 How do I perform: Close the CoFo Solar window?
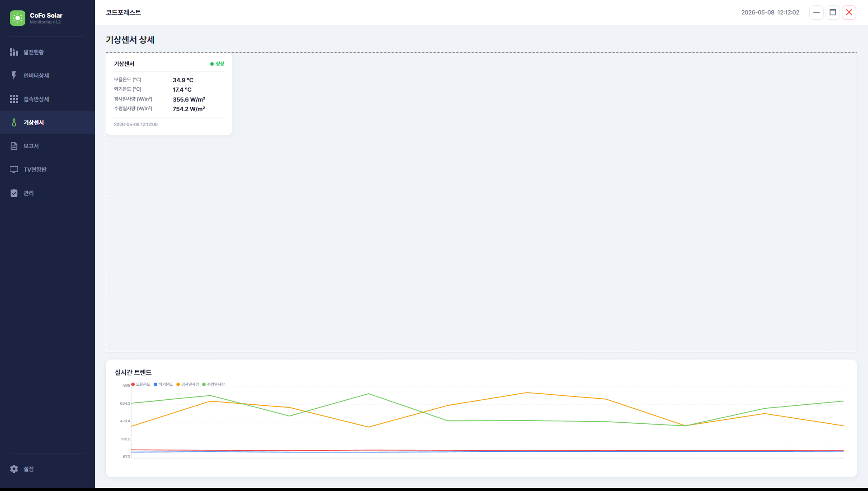[849, 12]
